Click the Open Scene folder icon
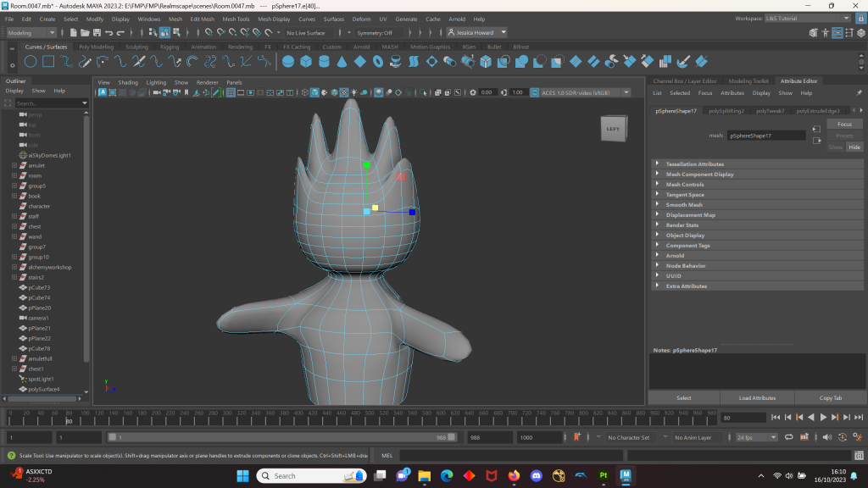The image size is (868, 488). pos(85,33)
